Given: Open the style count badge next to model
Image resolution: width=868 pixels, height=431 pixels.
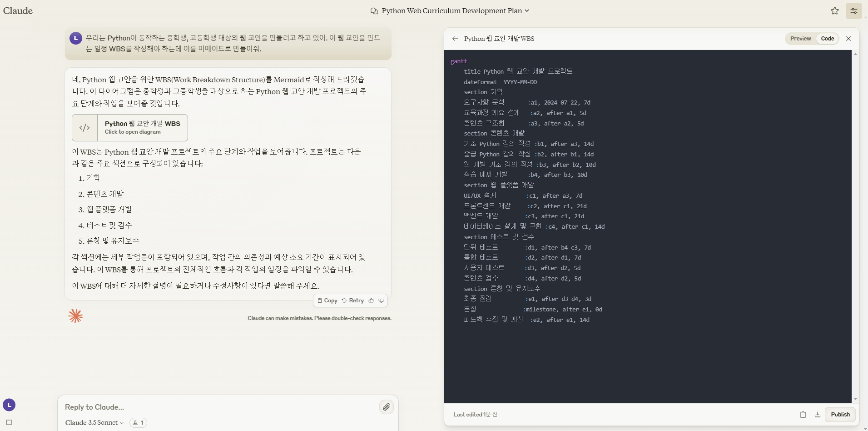Looking at the screenshot, I should point(138,423).
